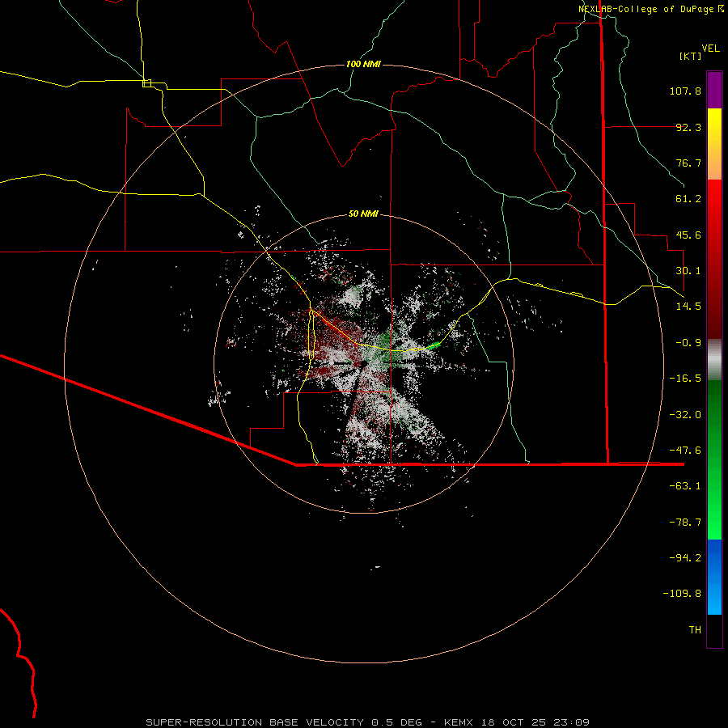Click the 61.2 velocity scale value
The width and height of the screenshot is (728, 728).
[688, 199]
